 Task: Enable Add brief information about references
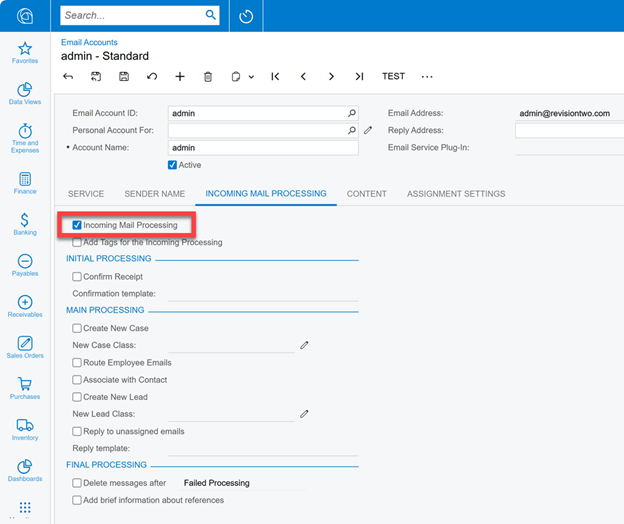pyautogui.click(x=77, y=500)
